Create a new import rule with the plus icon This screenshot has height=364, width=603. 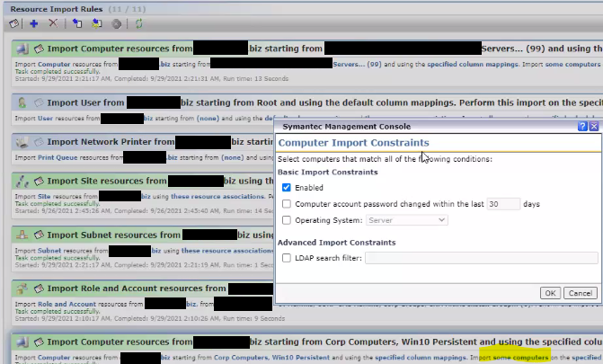point(34,24)
